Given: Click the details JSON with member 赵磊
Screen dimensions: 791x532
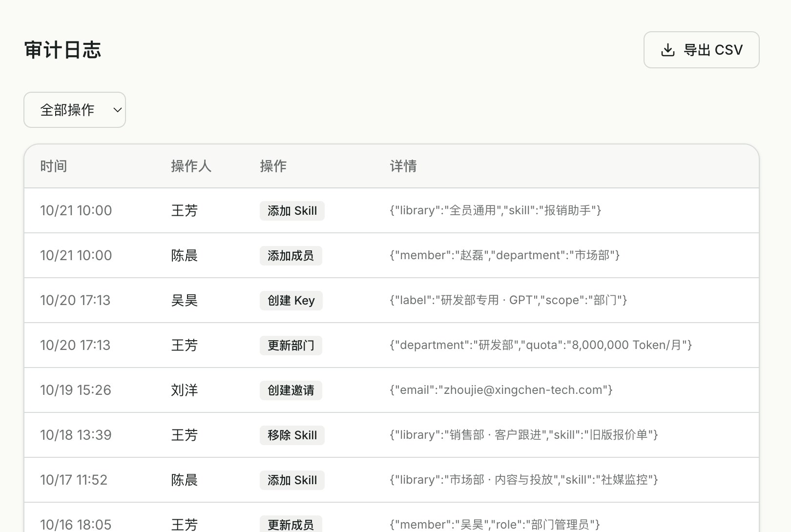Looking at the screenshot, I should click(x=504, y=255).
